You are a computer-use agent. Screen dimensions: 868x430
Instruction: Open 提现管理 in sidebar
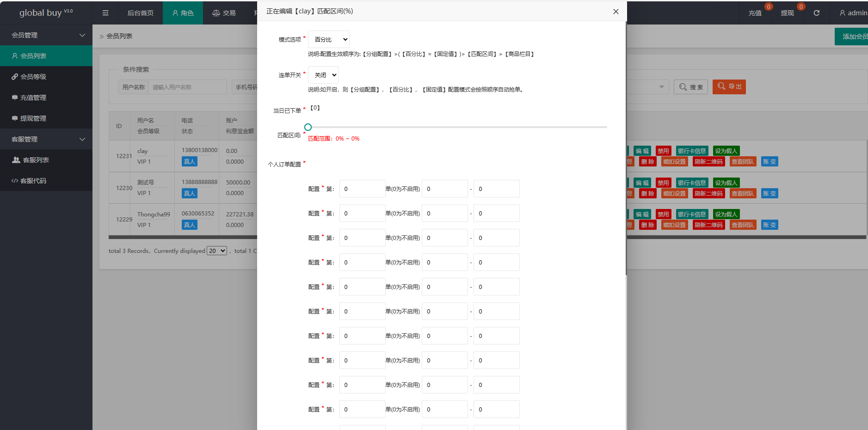pyautogui.click(x=46, y=118)
